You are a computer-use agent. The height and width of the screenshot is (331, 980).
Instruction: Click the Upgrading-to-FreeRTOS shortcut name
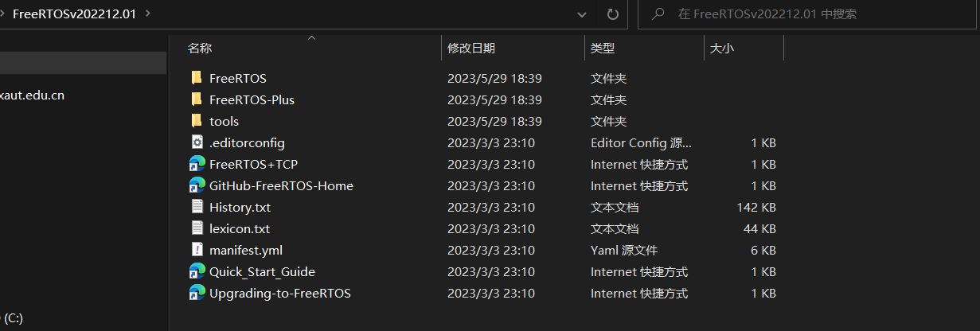[x=279, y=293]
